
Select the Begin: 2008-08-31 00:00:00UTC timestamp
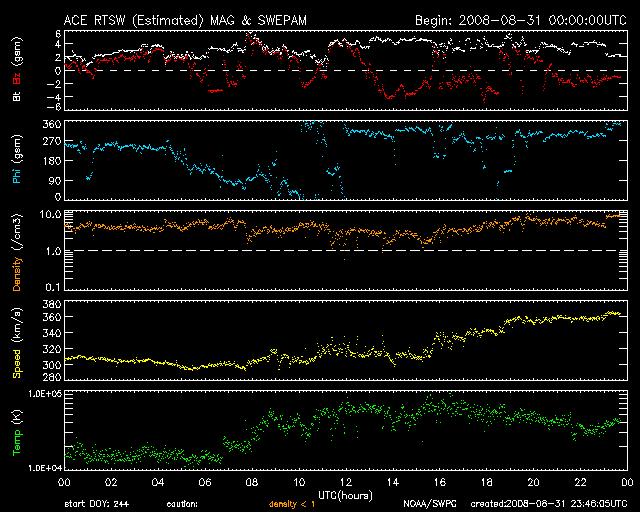[x=521, y=21]
